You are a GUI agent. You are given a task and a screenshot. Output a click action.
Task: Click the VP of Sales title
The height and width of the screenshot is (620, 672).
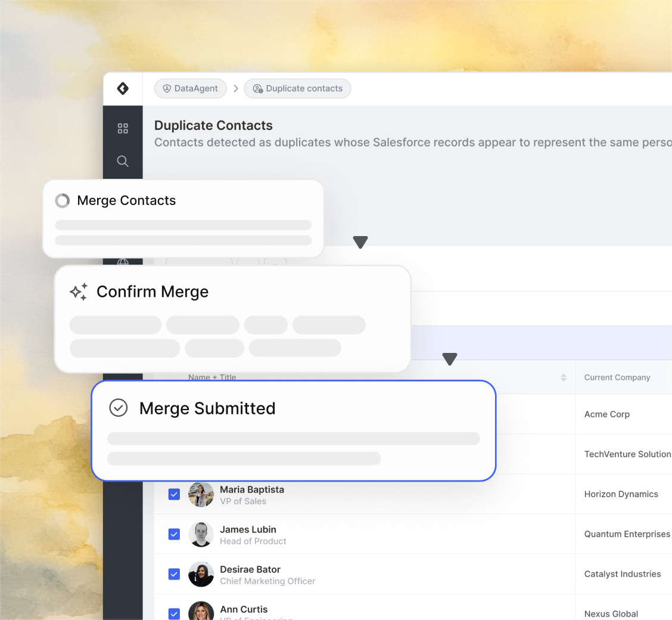click(x=243, y=501)
